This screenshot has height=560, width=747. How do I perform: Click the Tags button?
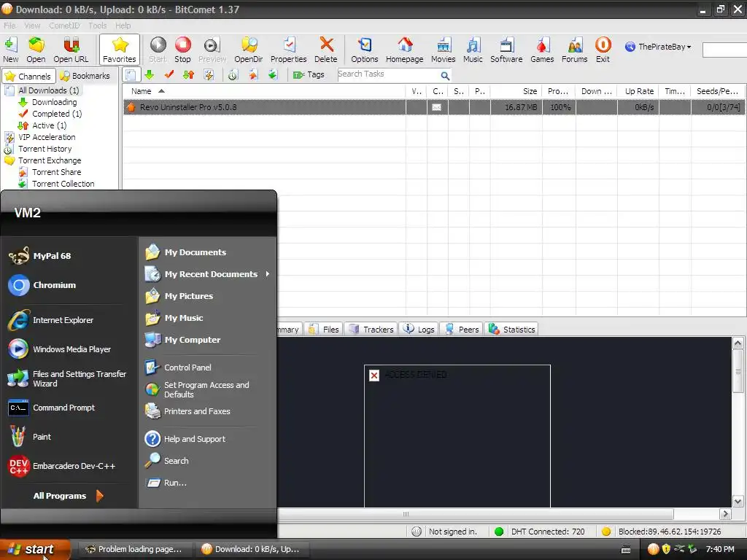(309, 75)
